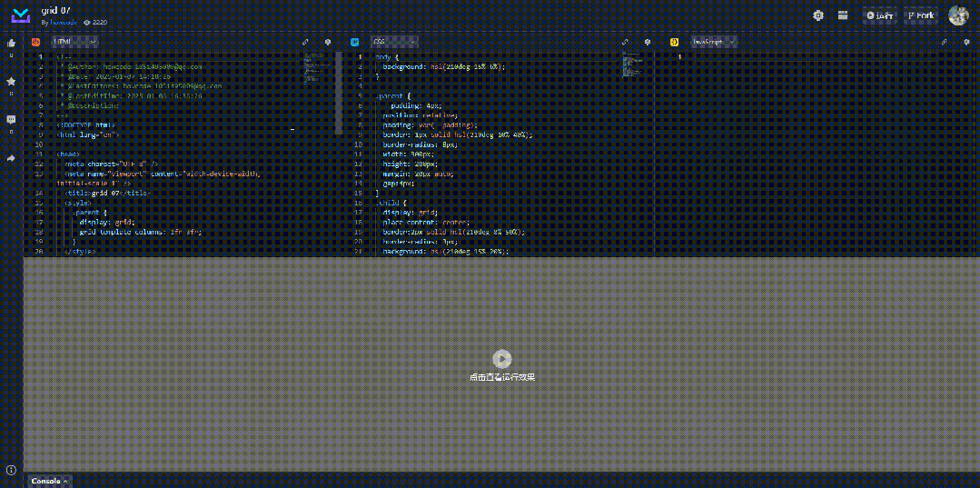Click the '<!DOCTYPE html>' line in HTML

85,124
